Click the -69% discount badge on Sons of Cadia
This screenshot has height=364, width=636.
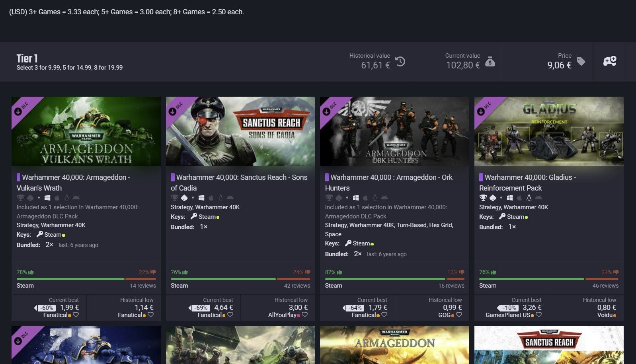[199, 308]
